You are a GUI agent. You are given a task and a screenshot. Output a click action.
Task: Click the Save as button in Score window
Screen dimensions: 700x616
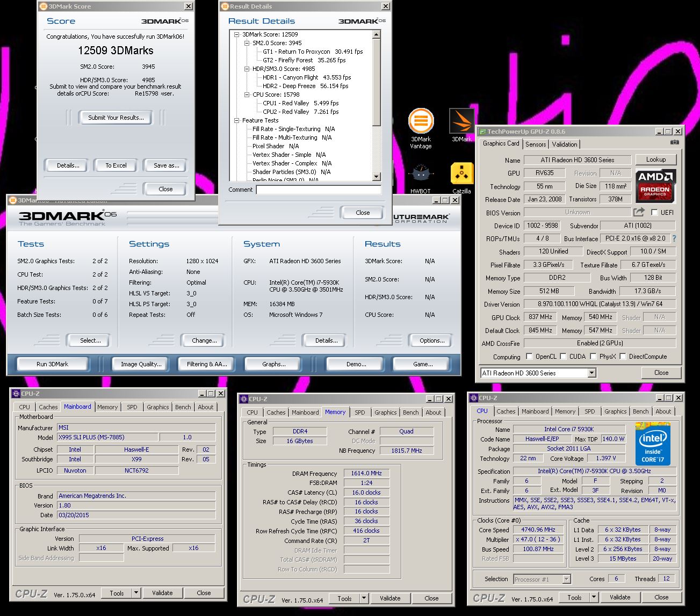point(167,165)
